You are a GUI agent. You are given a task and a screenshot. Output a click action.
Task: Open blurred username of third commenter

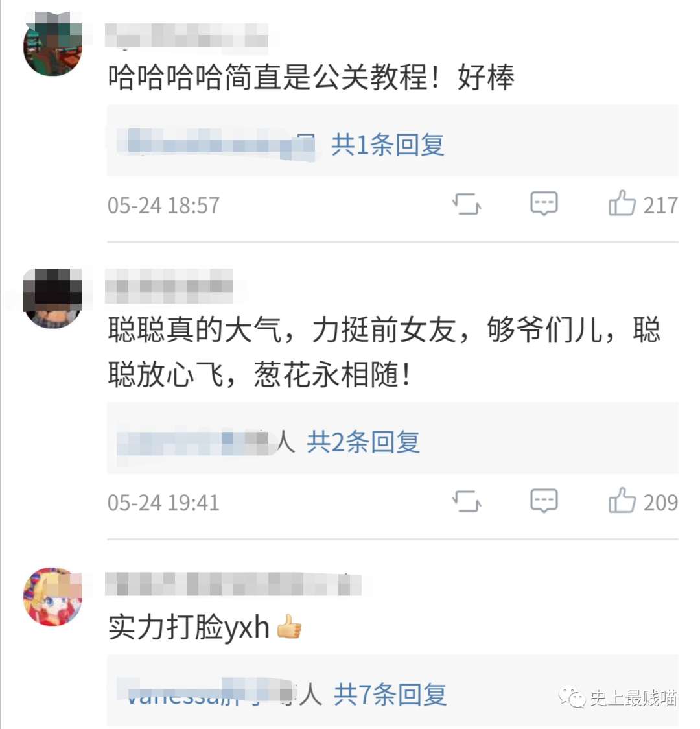click(233, 584)
